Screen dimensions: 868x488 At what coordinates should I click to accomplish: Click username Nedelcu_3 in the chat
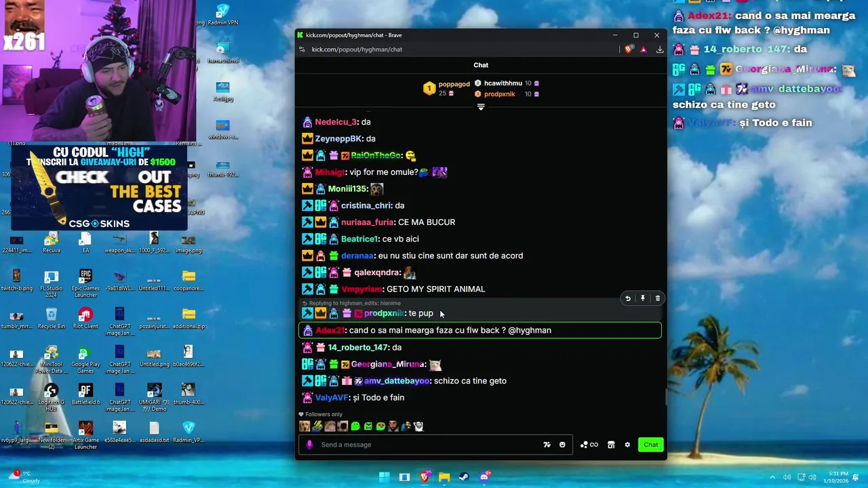[336, 122]
